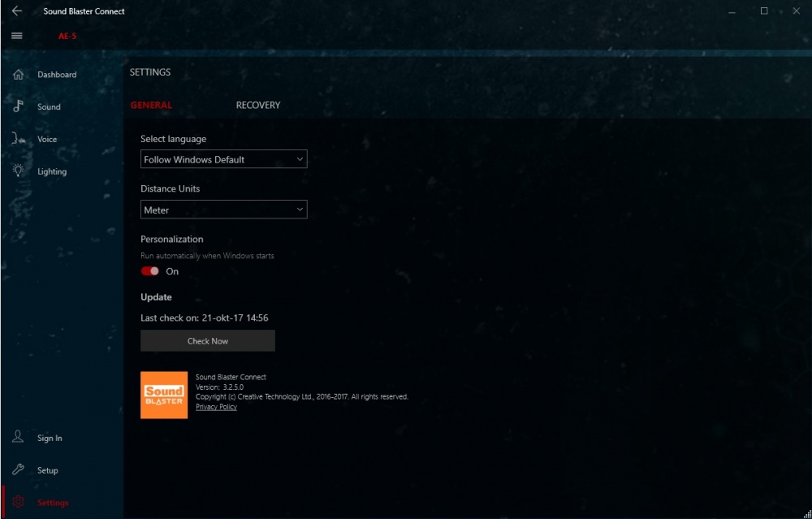Open the Select language dropdown

224,159
